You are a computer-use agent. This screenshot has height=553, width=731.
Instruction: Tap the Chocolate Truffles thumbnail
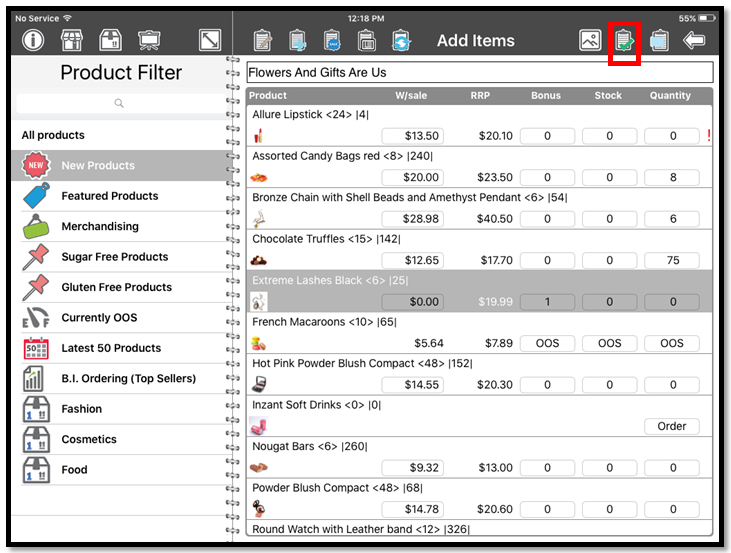pyautogui.click(x=259, y=261)
